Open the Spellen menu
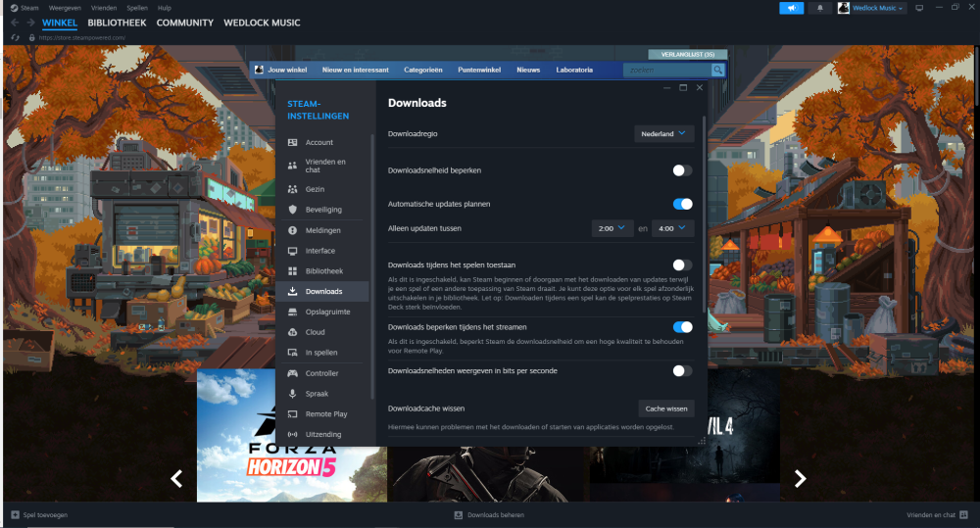The width and height of the screenshot is (980, 528). [137, 8]
